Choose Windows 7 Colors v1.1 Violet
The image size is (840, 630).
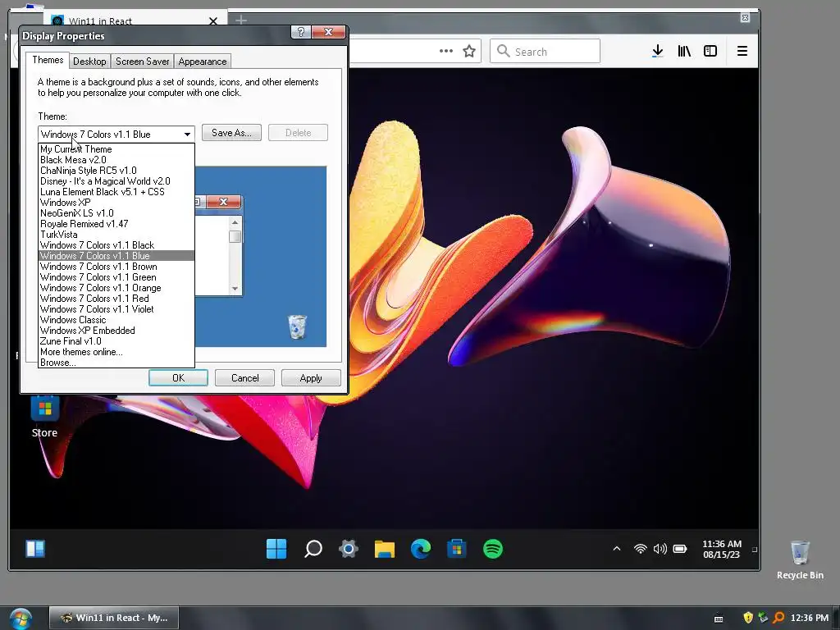pos(116,309)
